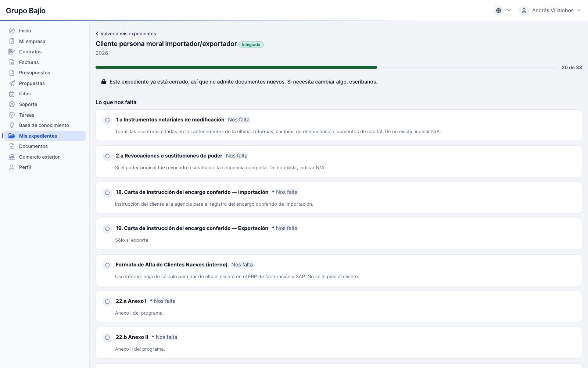The height and width of the screenshot is (368, 588).
Task: Click the Documentos PDF icon
Action: click(x=12, y=146)
